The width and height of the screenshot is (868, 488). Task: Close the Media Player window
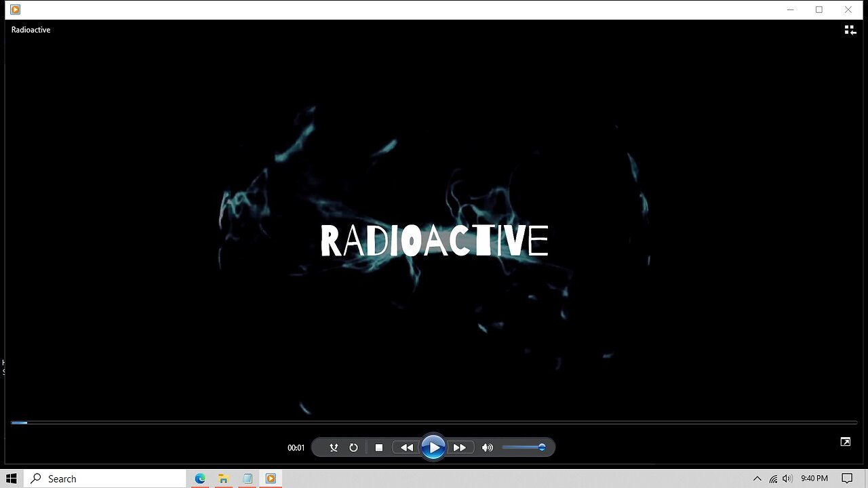[848, 9]
